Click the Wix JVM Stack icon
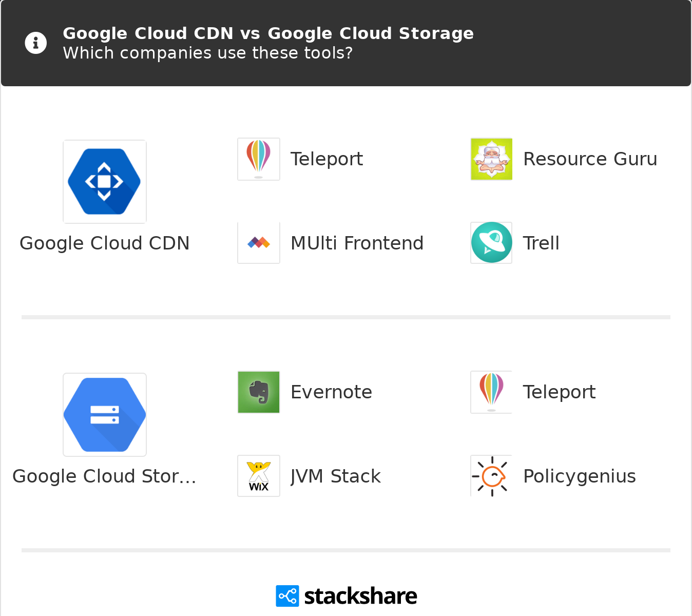Image resolution: width=692 pixels, height=616 pixels. coord(259,476)
